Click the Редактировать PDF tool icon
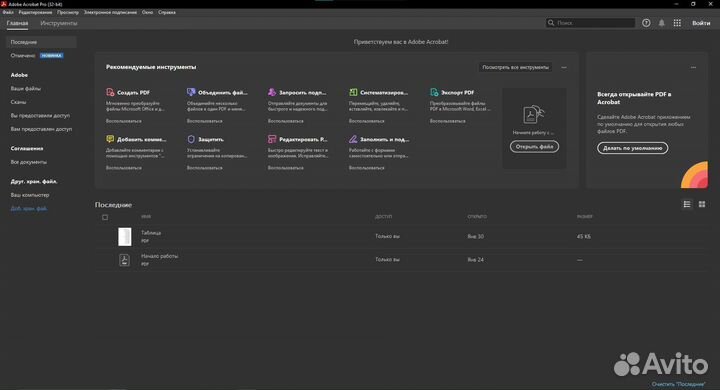Screen dimensions: 720x390 point(272,139)
